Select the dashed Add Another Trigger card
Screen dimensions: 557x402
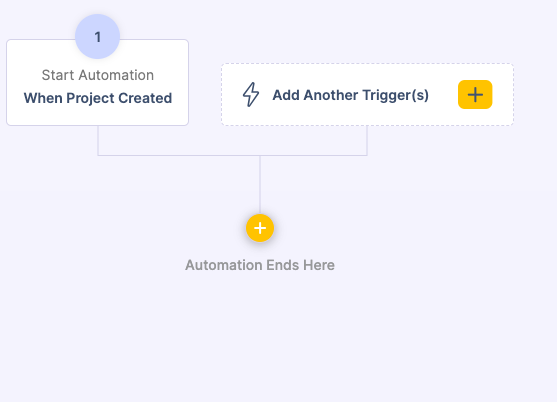[x=367, y=94]
